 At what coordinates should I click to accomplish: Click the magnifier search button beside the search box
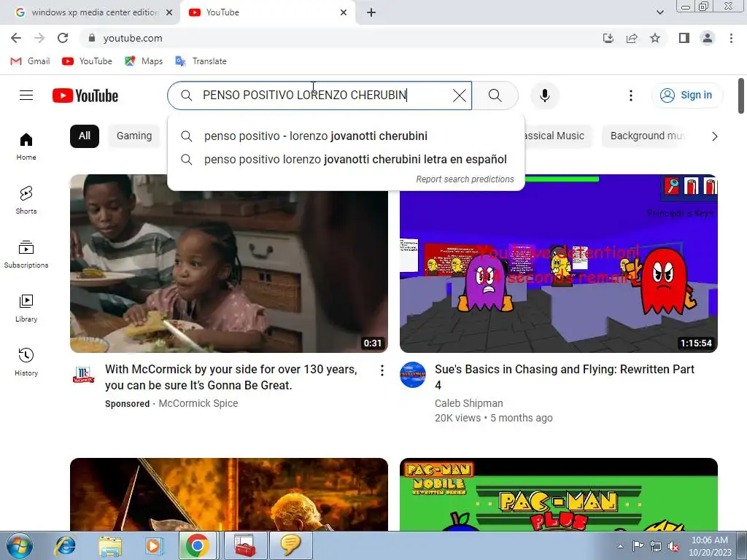point(495,96)
